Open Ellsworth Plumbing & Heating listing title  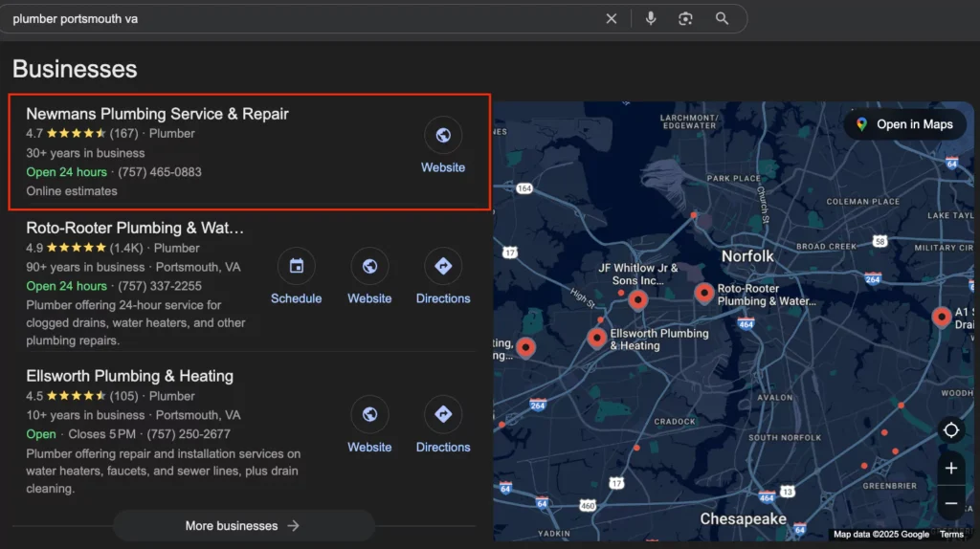130,376
